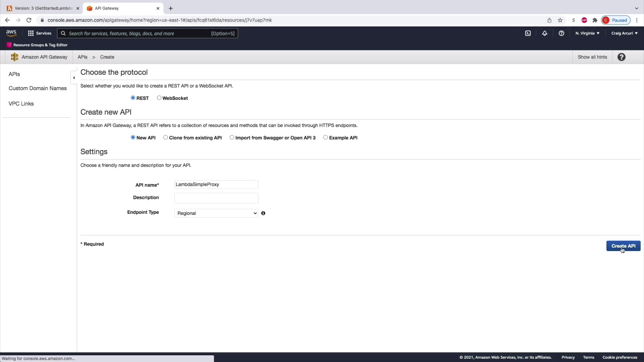Screen dimensions: 644x362
Task: Open the Endpoint Type dropdown
Action: (216, 213)
